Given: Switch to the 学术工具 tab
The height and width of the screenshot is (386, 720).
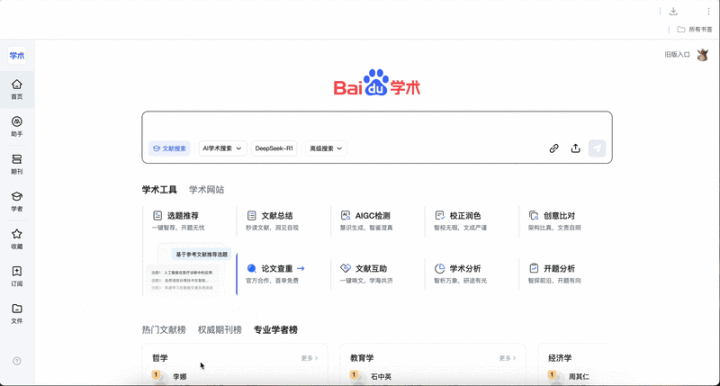Looking at the screenshot, I should click(x=159, y=190).
